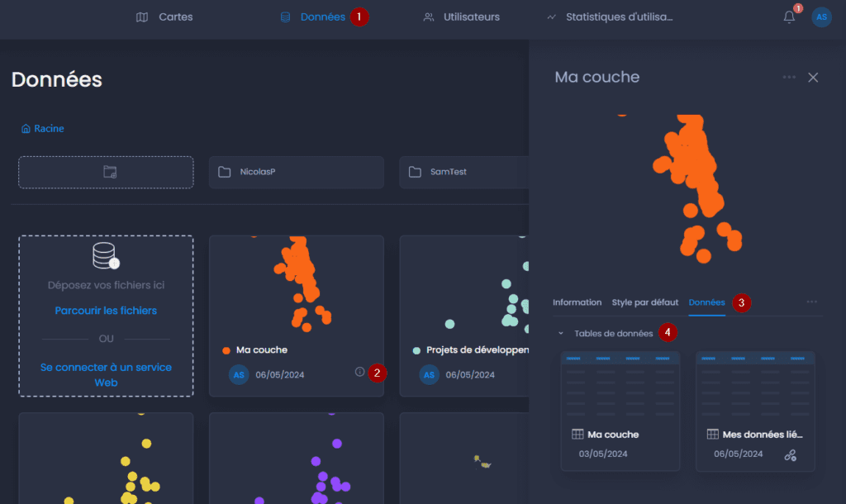Close the Ma couche side panel

(813, 78)
